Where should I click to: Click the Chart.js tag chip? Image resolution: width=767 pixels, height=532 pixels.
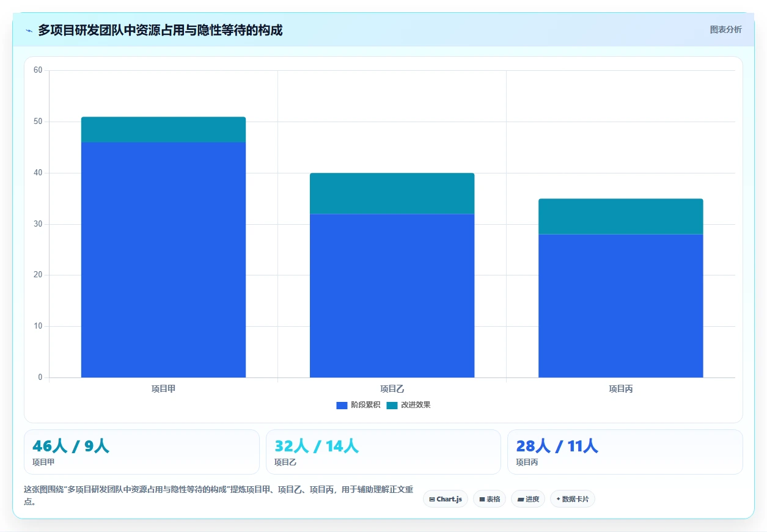[446, 499]
